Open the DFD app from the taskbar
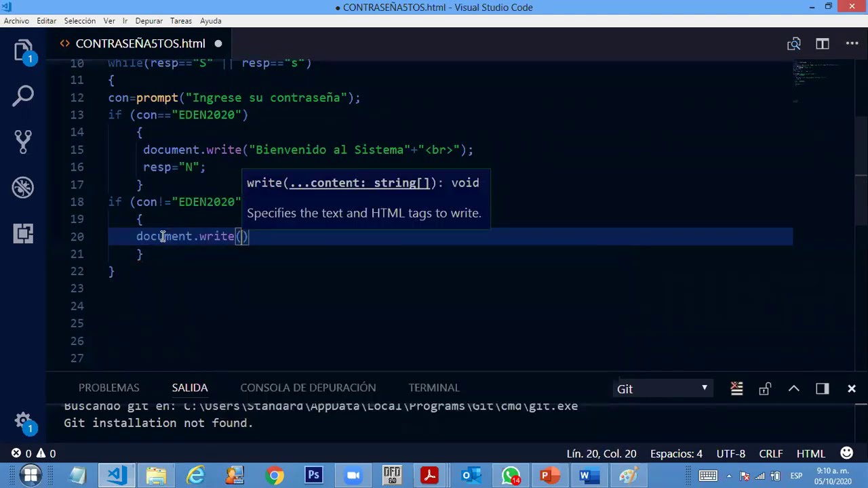This screenshot has width=868, height=488. [x=392, y=475]
